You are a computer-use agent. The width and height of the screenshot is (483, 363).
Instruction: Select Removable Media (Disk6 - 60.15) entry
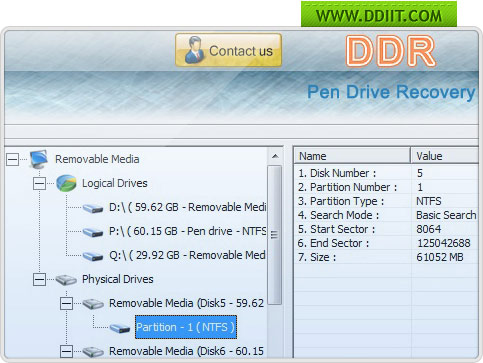pos(186,351)
